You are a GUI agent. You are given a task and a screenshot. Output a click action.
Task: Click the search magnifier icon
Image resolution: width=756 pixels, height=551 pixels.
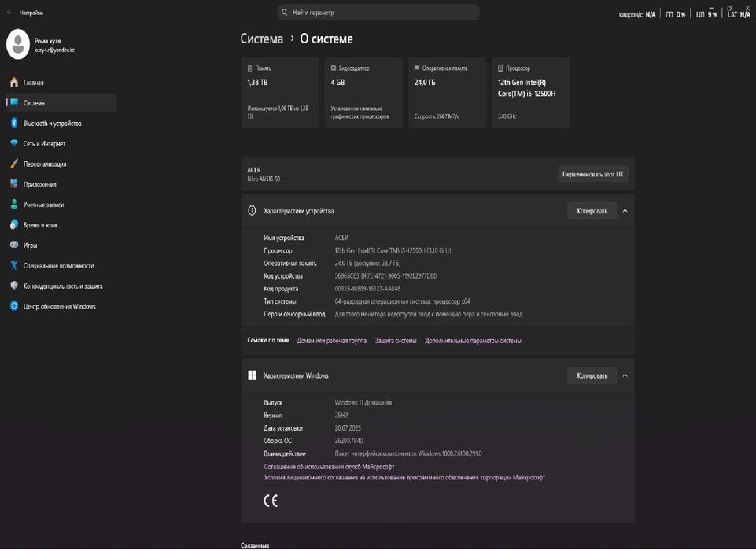tap(285, 13)
